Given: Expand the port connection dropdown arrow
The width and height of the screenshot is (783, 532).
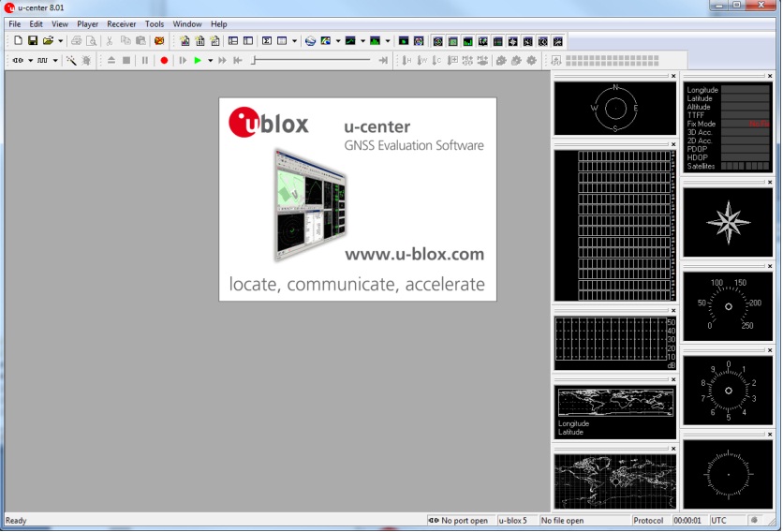Looking at the screenshot, I should pyautogui.click(x=31, y=61).
